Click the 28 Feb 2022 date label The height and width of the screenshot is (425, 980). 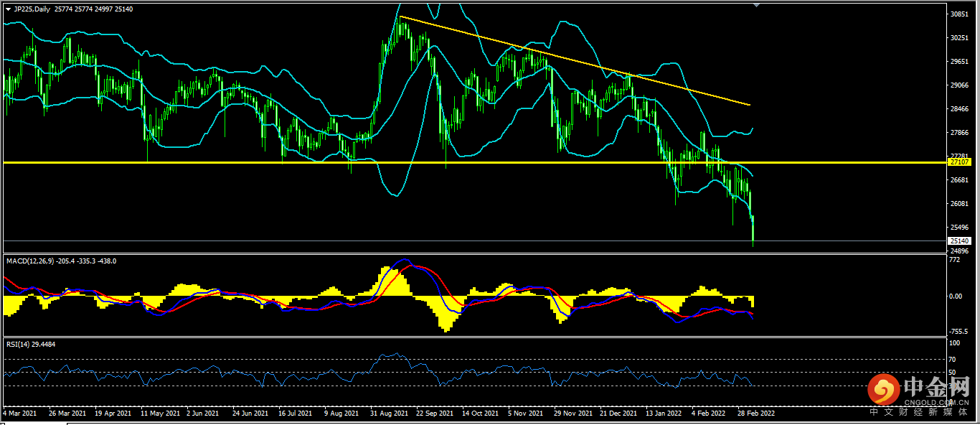pyautogui.click(x=756, y=414)
